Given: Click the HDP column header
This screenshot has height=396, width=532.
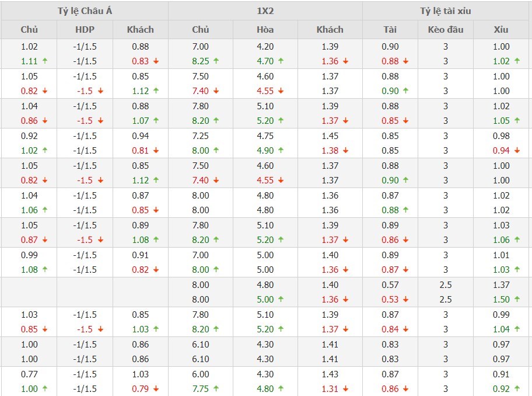Looking at the screenshot, I should 85,30.
